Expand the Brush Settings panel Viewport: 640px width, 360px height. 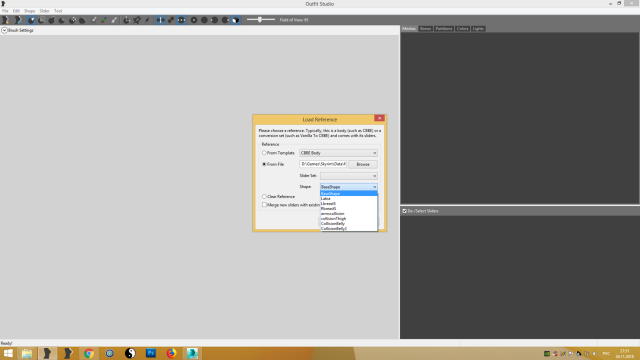(x=4, y=30)
